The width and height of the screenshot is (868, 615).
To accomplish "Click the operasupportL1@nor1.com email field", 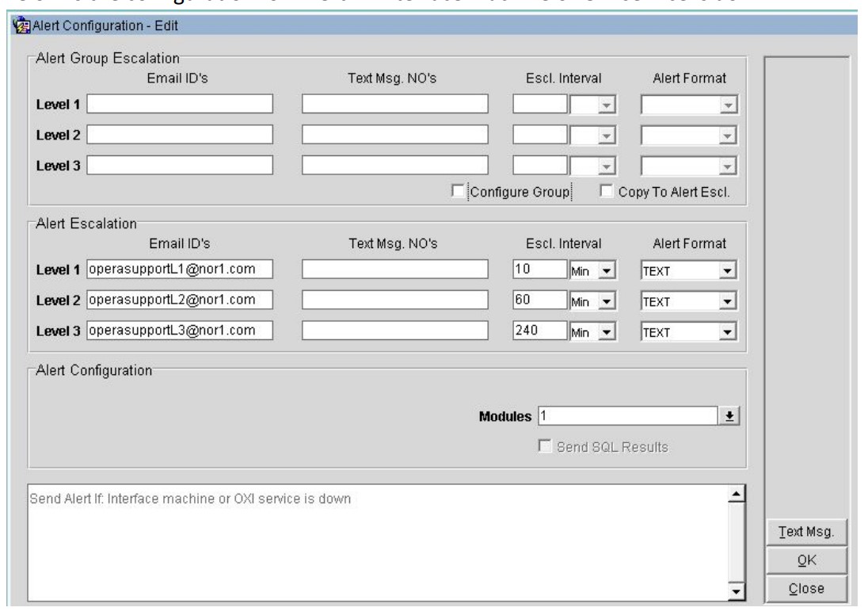I will pyautogui.click(x=179, y=271).
